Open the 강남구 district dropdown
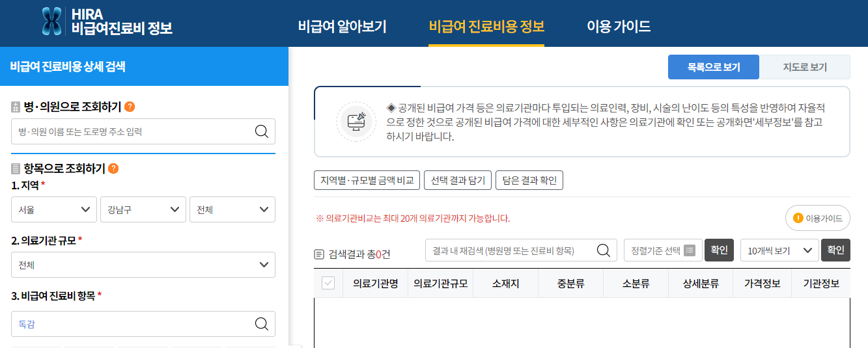Viewport: 868px width, 348px height. pyautogui.click(x=143, y=209)
